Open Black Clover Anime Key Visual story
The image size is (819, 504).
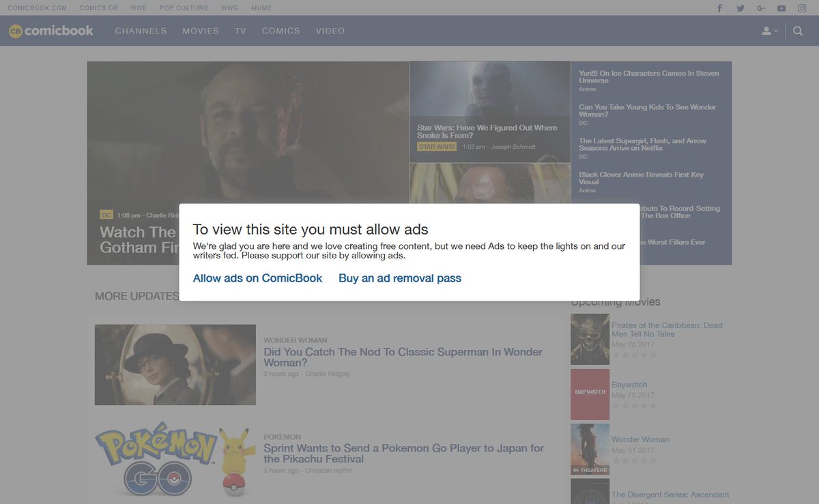pos(642,178)
